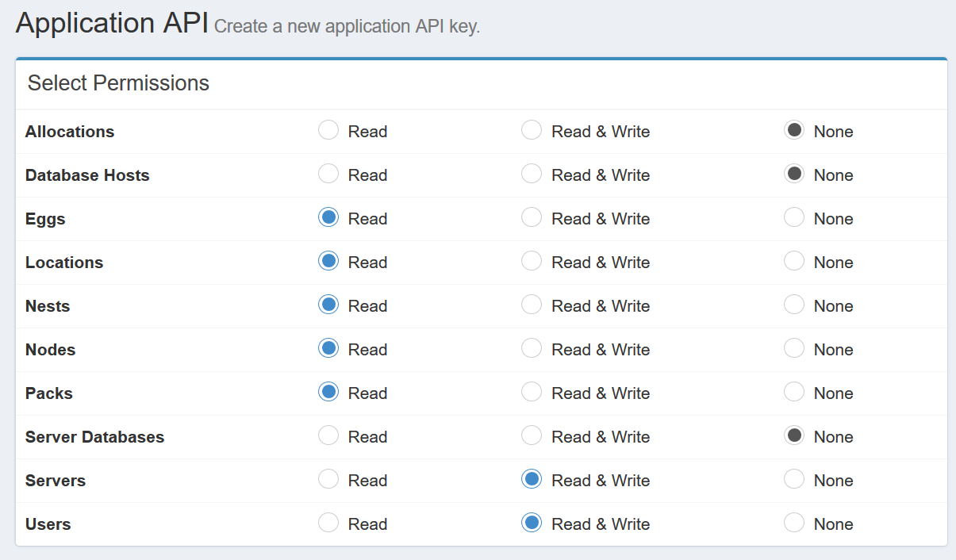This screenshot has width=956, height=560.
Task: Enable Read & Write for Server Databases
Action: [x=532, y=435]
